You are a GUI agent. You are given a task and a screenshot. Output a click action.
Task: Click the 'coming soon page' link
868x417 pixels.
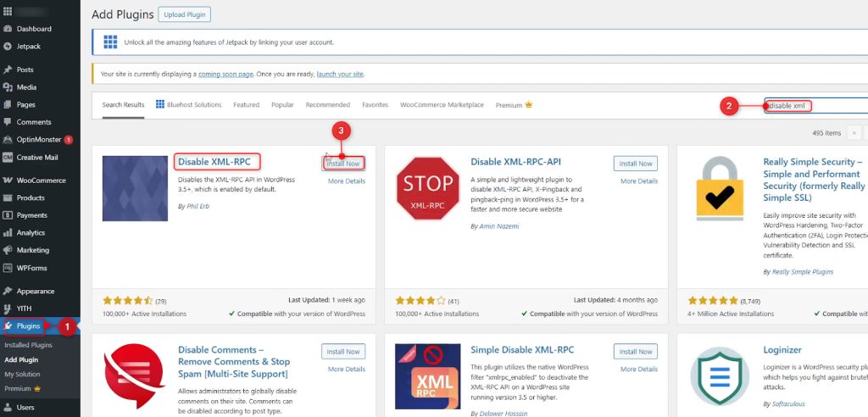point(225,74)
